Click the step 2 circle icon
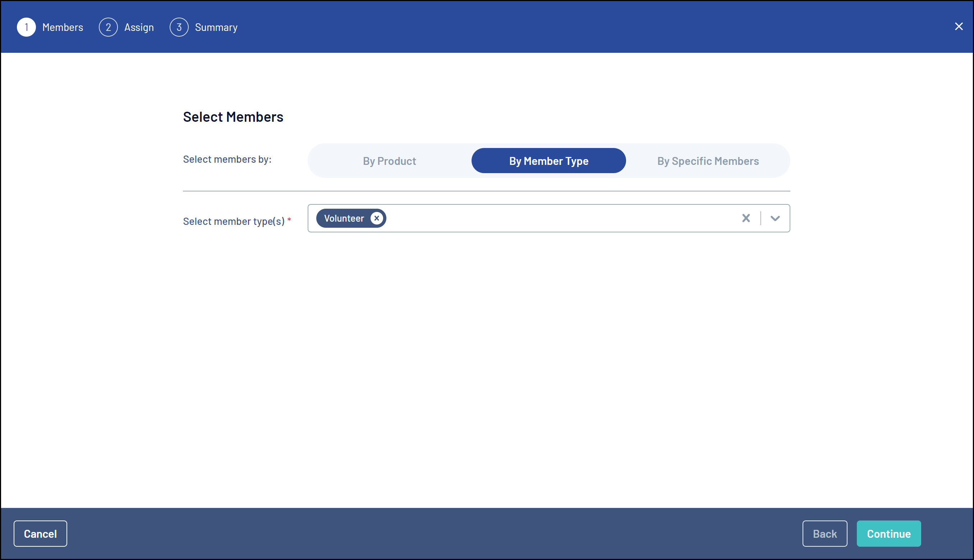Image resolution: width=974 pixels, height=560 pixels. [x=108, y=27]
